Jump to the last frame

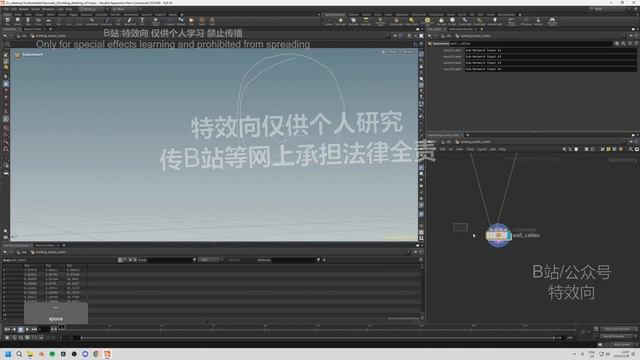(x=34, y=329)
